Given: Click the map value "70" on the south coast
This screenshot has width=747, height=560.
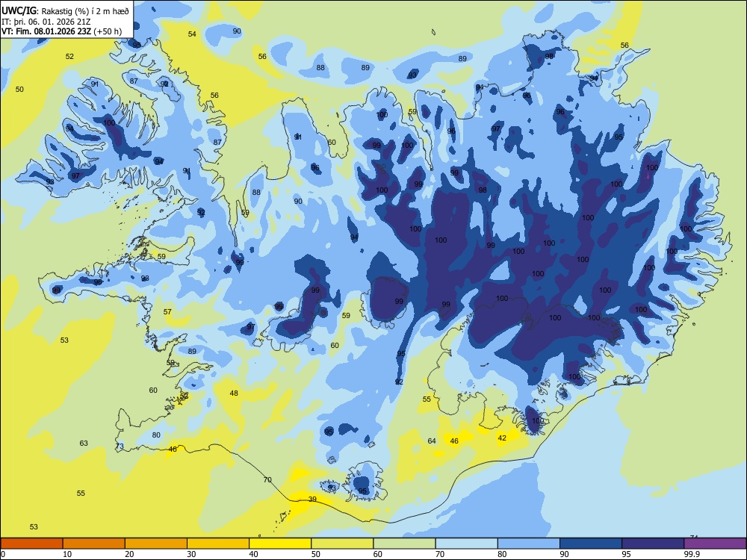Looking at the screenshot, I should (x=267, y=479).
